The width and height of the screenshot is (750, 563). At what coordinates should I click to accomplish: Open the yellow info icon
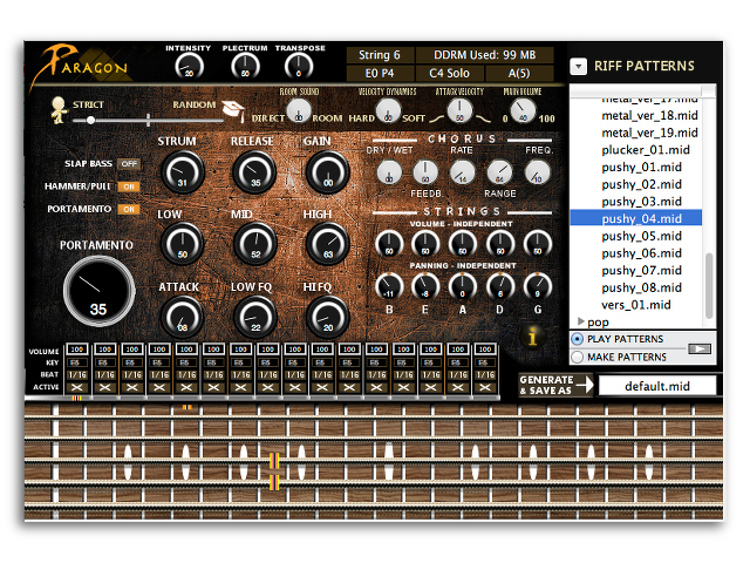(x=532, y=336)
